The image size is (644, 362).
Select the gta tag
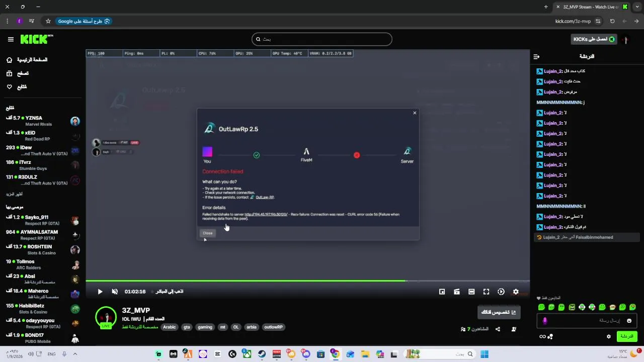(187, 327)
